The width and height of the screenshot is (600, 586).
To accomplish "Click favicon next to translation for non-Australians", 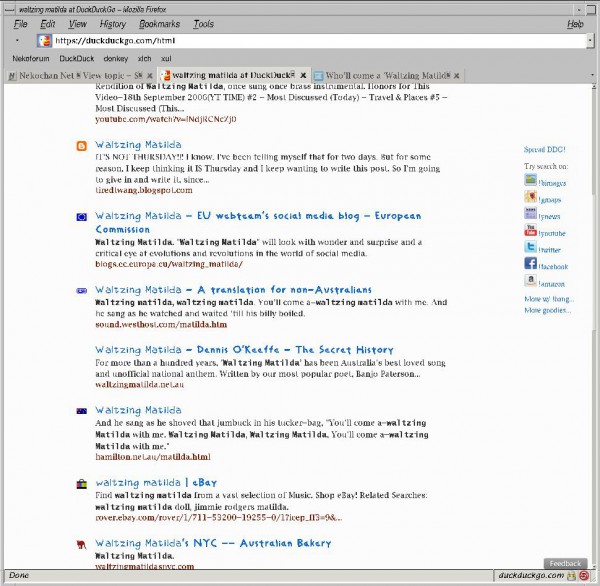I will [82, 291].
